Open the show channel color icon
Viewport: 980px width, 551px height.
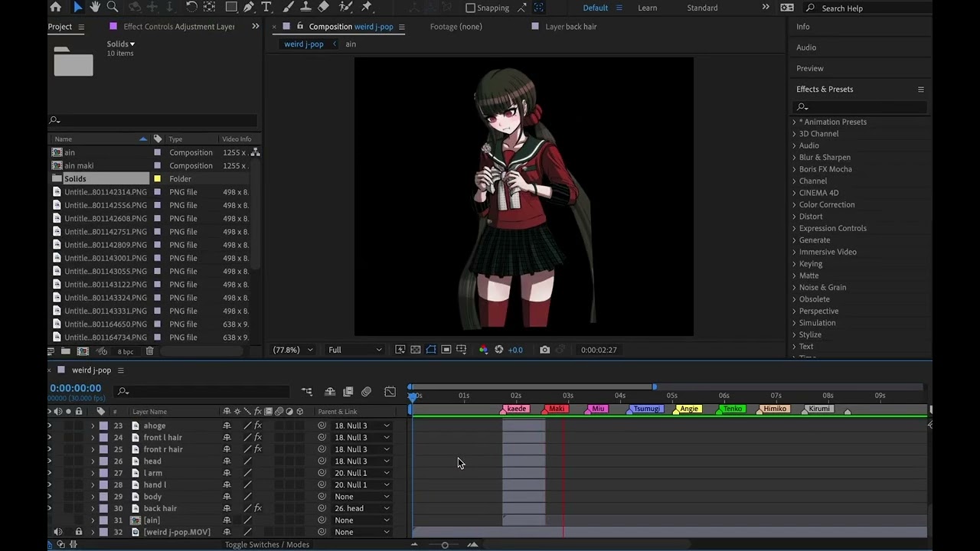483,350
